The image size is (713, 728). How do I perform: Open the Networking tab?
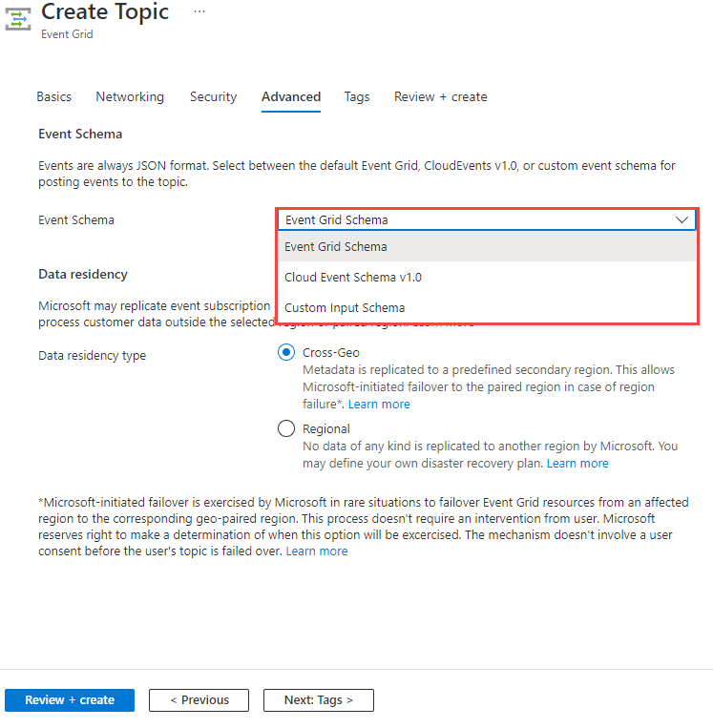pos(130,96)
